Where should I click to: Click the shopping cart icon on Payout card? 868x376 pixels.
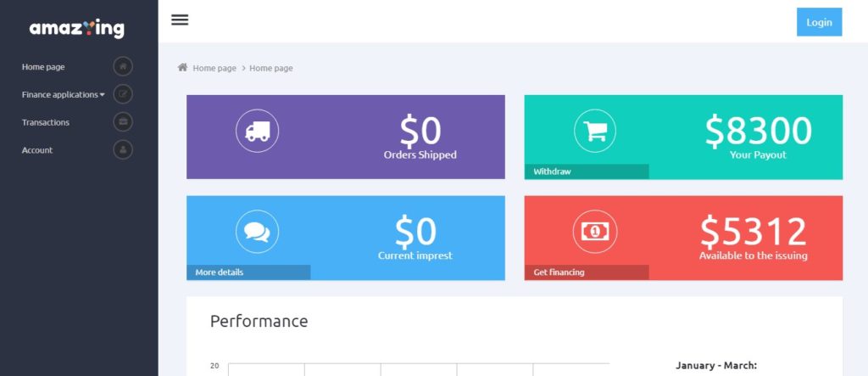(595, 131)
